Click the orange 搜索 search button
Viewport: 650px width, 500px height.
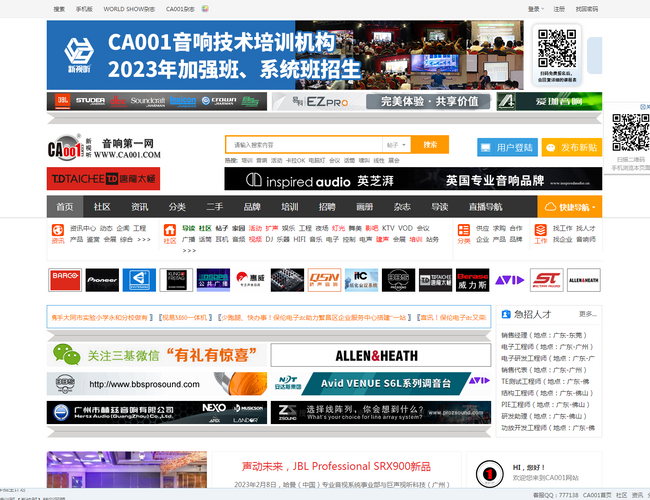coord(430,145)
